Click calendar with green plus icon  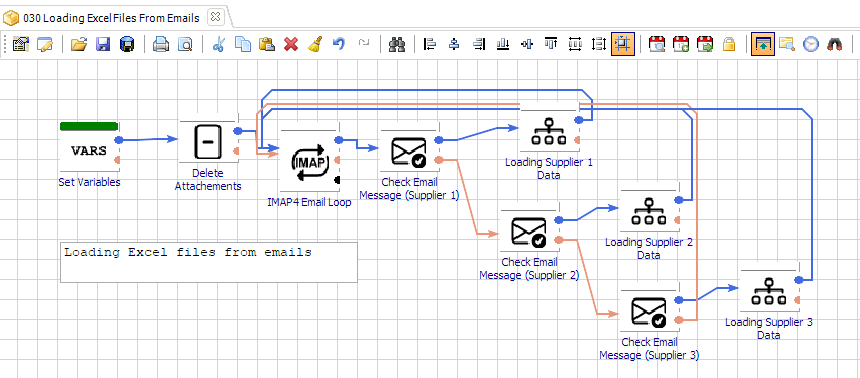point(681,44)
